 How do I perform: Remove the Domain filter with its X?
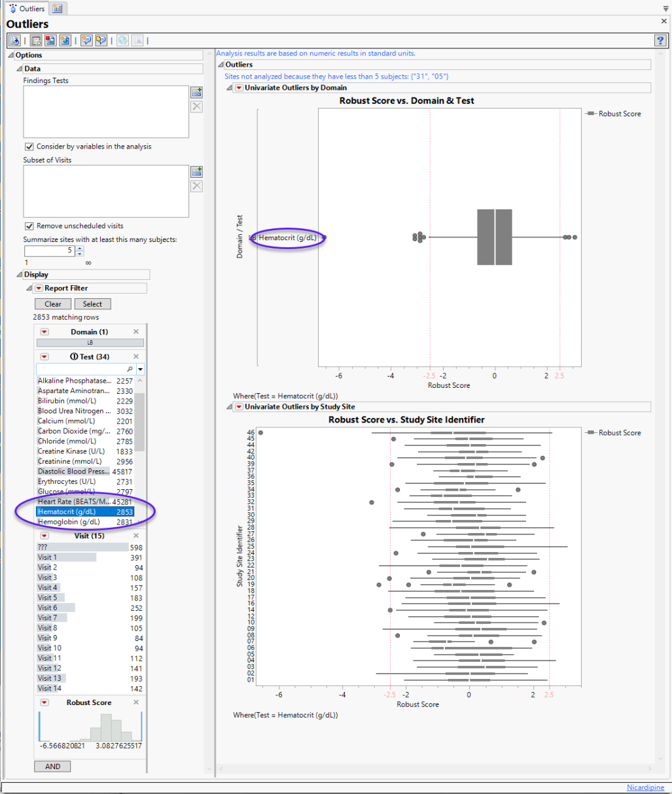tap(136, 332)
